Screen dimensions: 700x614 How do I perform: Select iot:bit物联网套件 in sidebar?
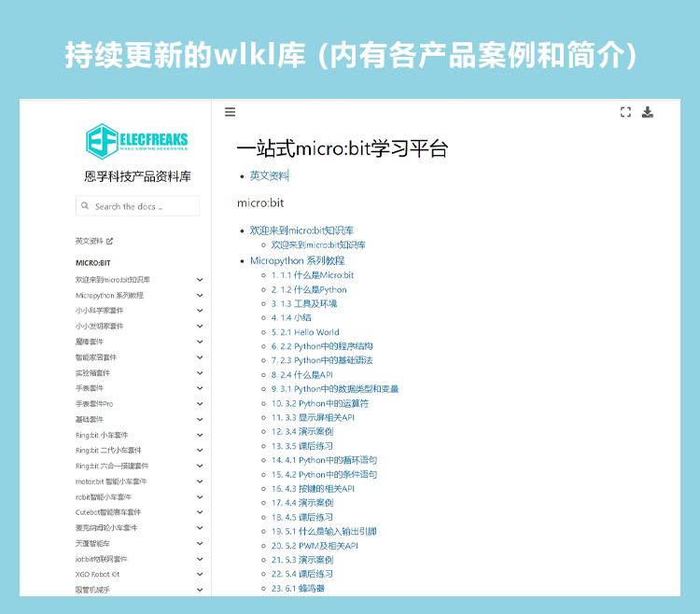coord(102,559)
